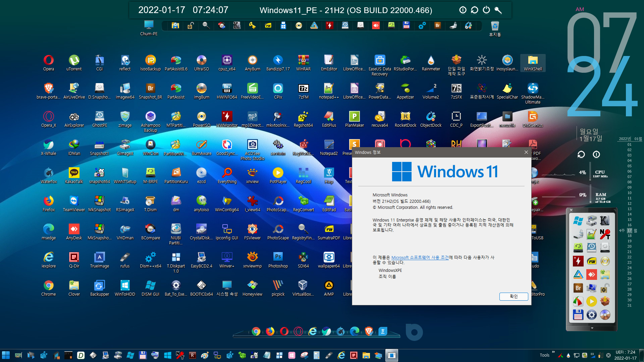The image size is (644, 362).
Task: Click the power icon in Rainmeter widget
Action: [x=596, y=155]
